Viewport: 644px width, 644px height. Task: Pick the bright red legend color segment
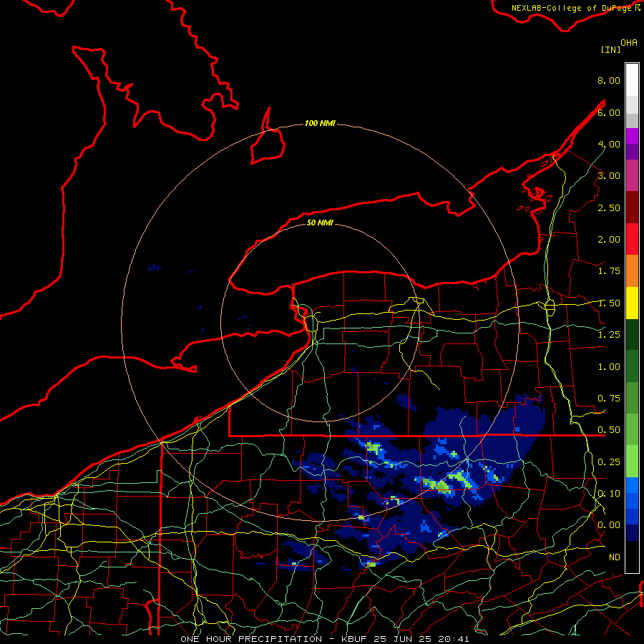point(632,240)
